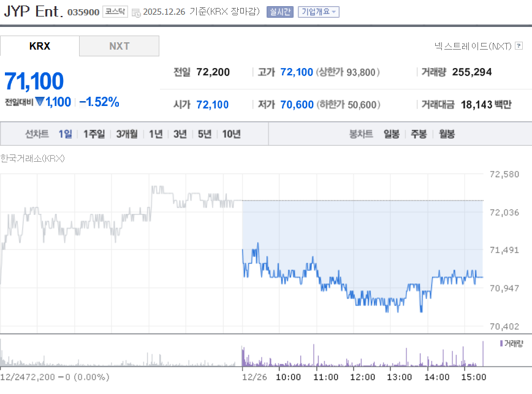The image size is (532, 394).
Task: Click the JYP Ent. stock name
Action: pos(33,11)
